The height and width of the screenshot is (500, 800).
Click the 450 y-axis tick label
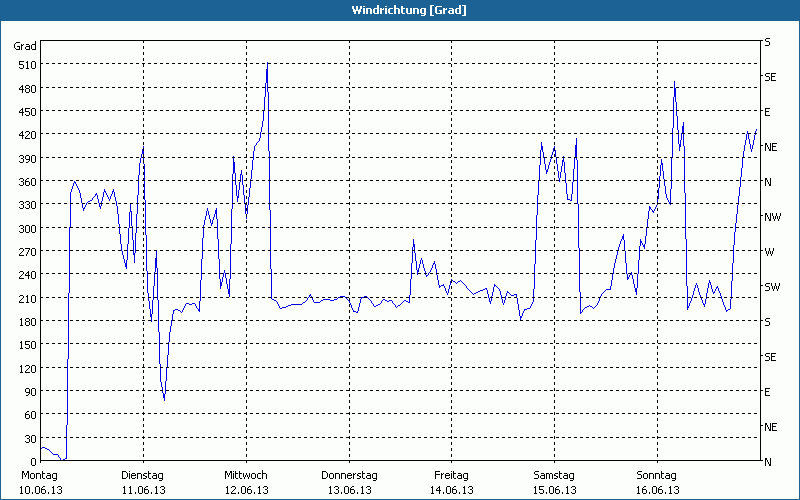pyautogui.click(x=27, y=112)
